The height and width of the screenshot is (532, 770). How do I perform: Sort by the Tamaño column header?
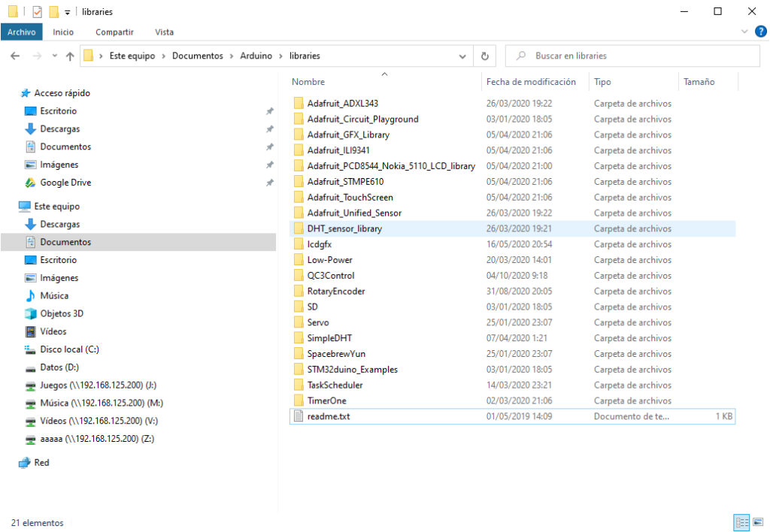click(x=699, y=82)
